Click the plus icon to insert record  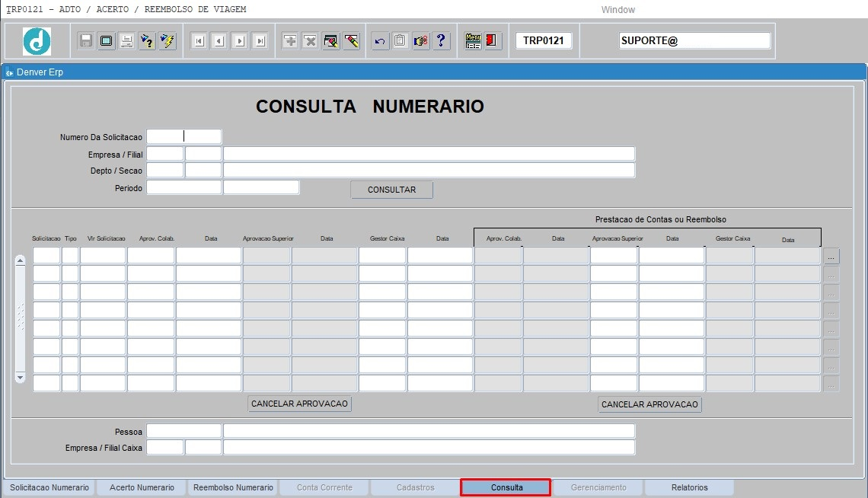(x=290, y=41)
